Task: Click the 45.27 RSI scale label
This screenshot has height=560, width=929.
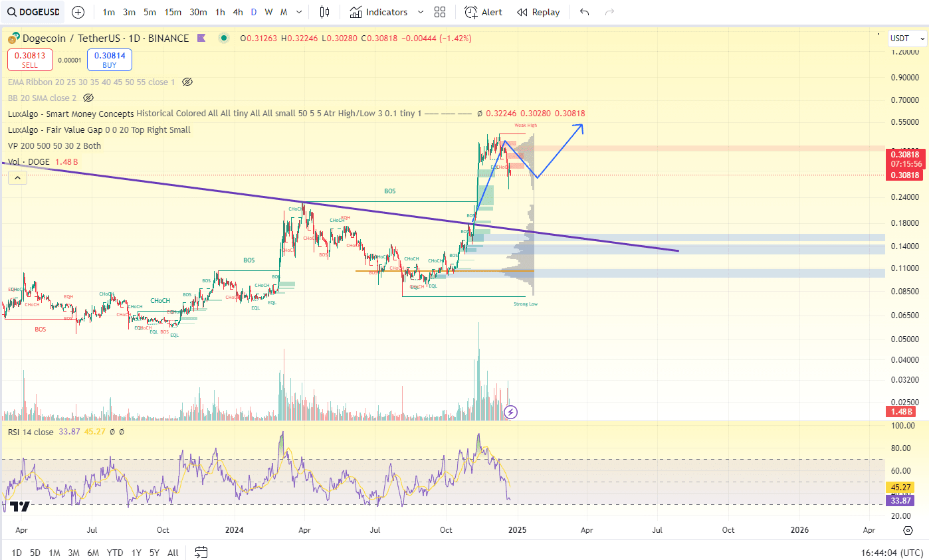Action: tap(900, 489)
